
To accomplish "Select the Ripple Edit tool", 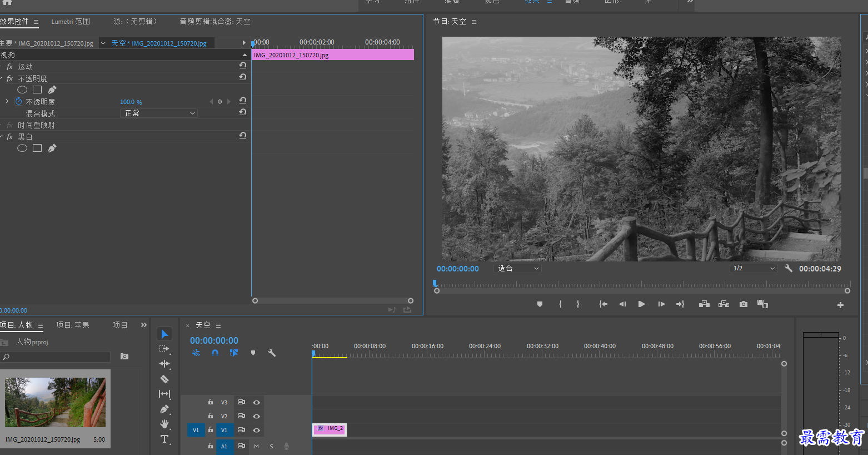I will click(164, 364).
